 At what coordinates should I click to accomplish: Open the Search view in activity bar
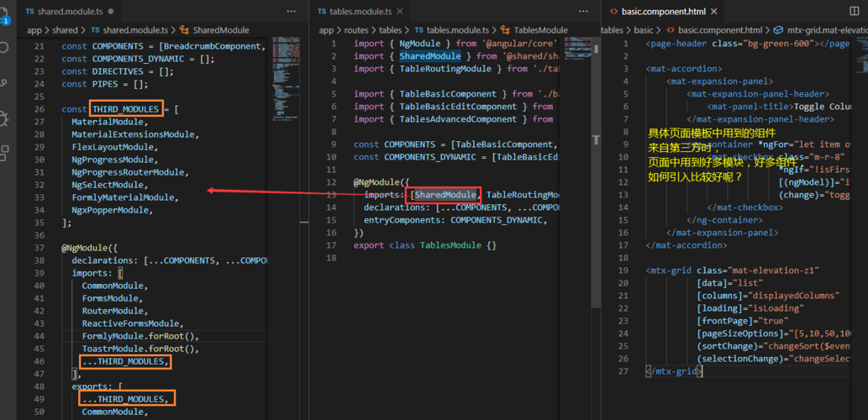tap(3, 47)
